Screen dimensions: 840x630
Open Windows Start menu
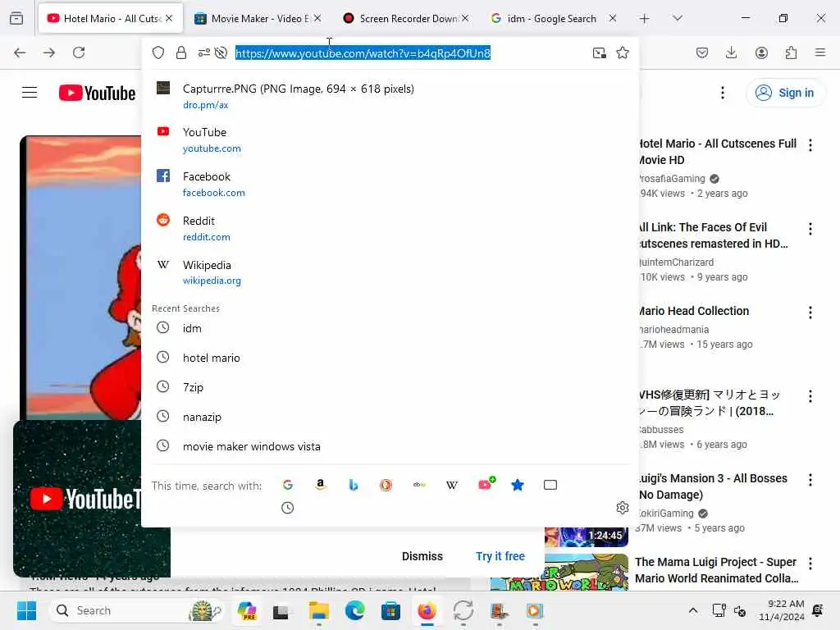[x=26, y=610]
